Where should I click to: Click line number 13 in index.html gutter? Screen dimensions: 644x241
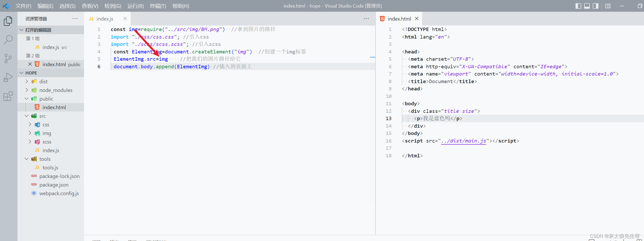[x=389, y=118]
